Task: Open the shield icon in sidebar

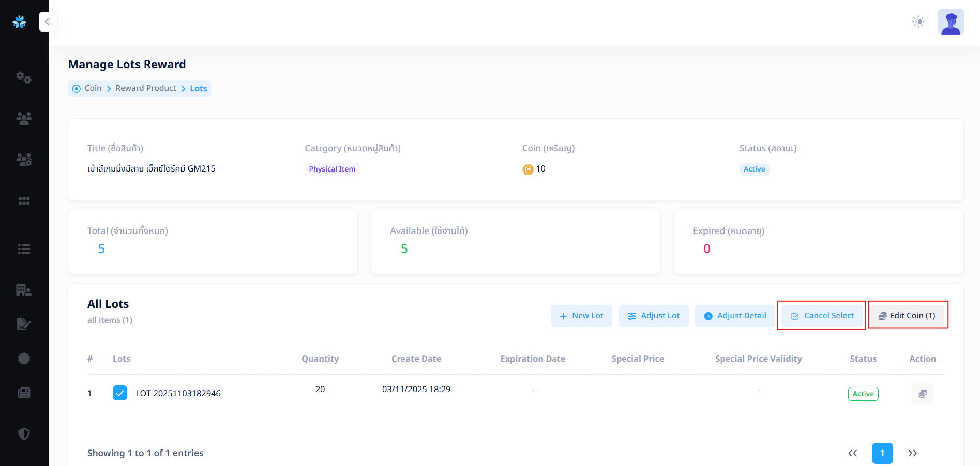Action: coord(24,434)
